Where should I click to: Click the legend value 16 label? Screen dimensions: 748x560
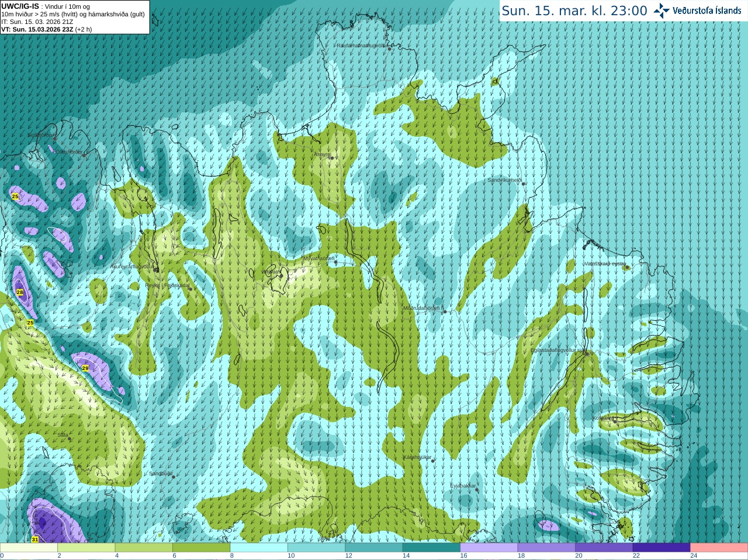click(463, 556)
